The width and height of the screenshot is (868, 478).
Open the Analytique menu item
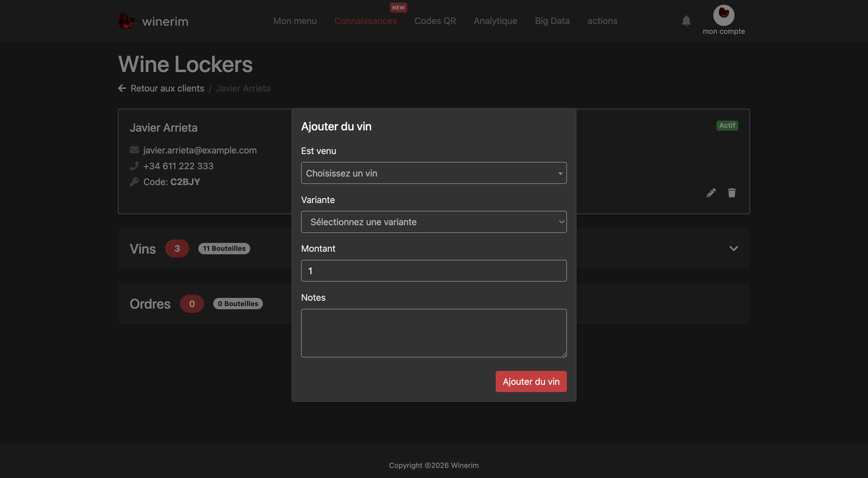pos(495,21)
